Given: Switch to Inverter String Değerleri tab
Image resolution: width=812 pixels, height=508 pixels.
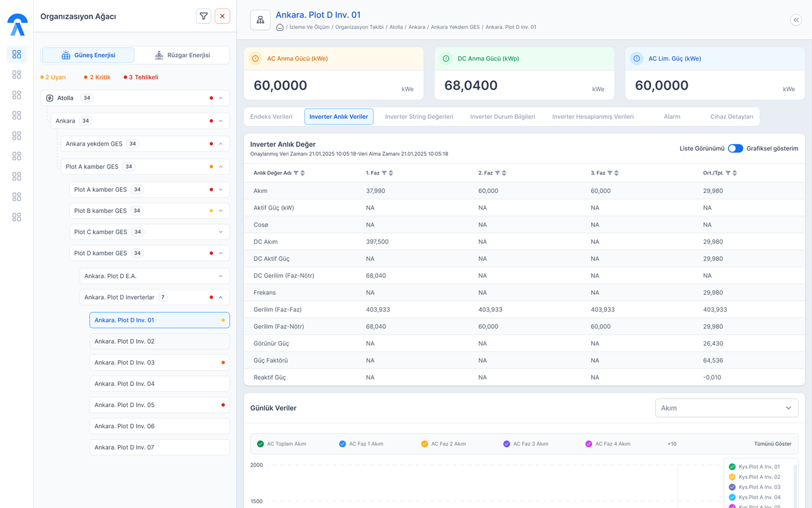Looking at the screenshot, I should pos(419,117).
